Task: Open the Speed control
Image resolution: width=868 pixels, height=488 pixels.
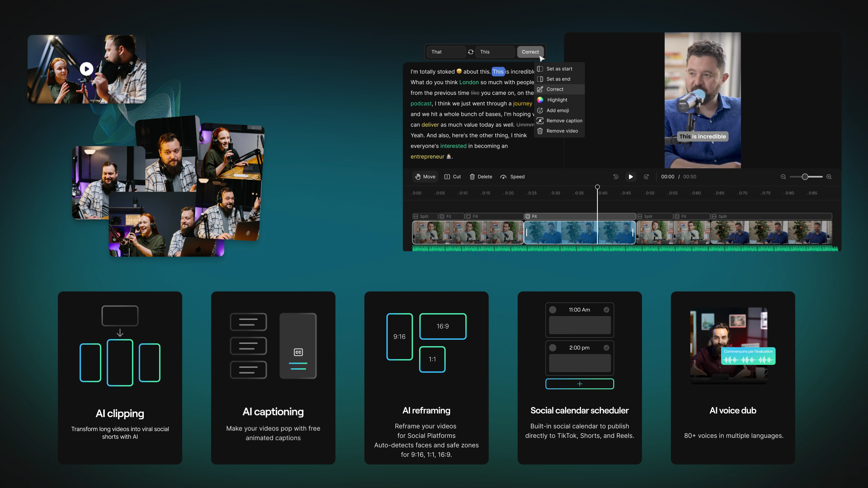Action: click(x=512, y=176)
